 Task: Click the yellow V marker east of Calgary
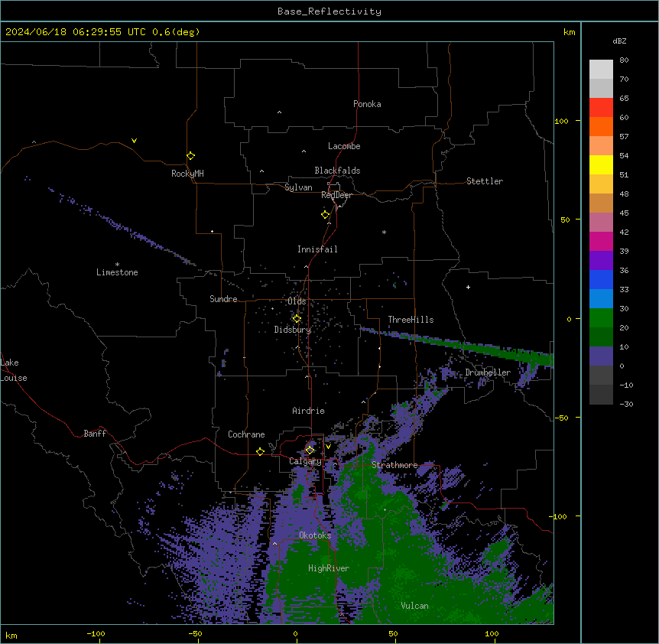pyautogui.click(x=328, y=447)
